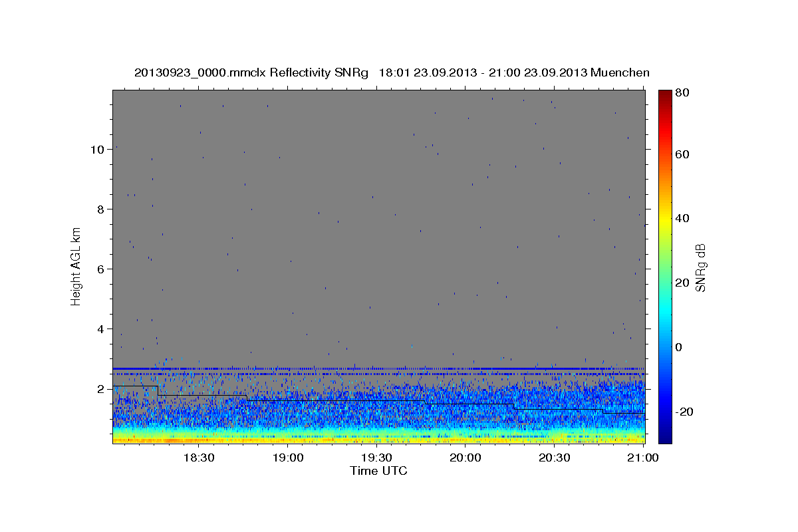Click the height tick label 2
Screen dimensions: 798x532
pyautogui.click(x=101, y=389)
